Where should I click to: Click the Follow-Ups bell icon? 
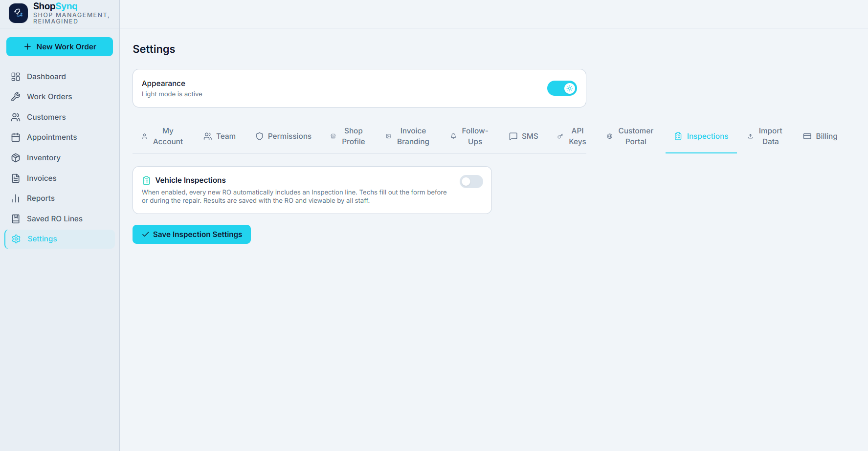coord(453,136)
